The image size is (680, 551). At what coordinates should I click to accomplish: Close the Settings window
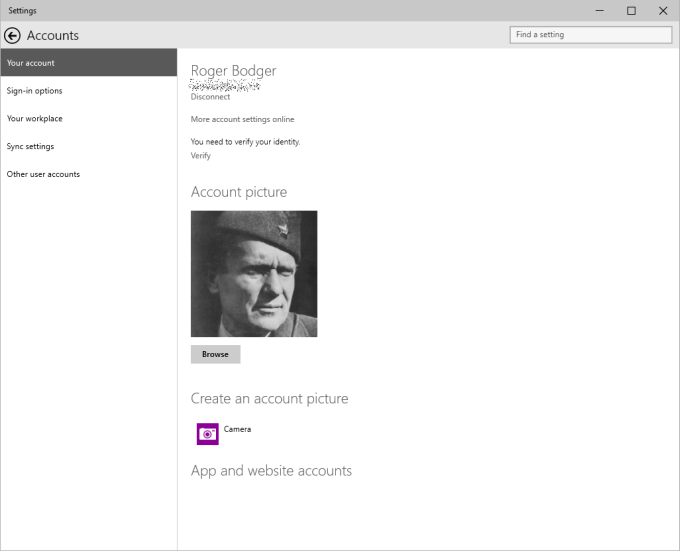click(x=663, y=11)
